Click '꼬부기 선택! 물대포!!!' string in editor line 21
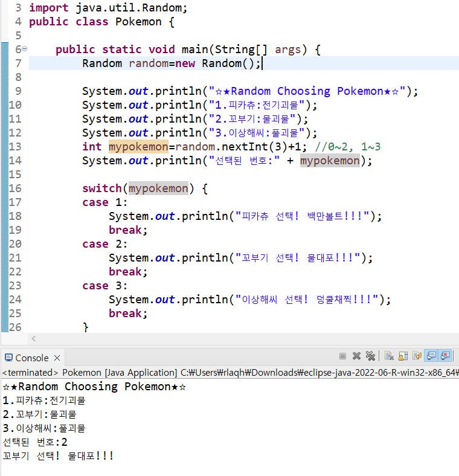Screen dimensions: 459x476 298,258
